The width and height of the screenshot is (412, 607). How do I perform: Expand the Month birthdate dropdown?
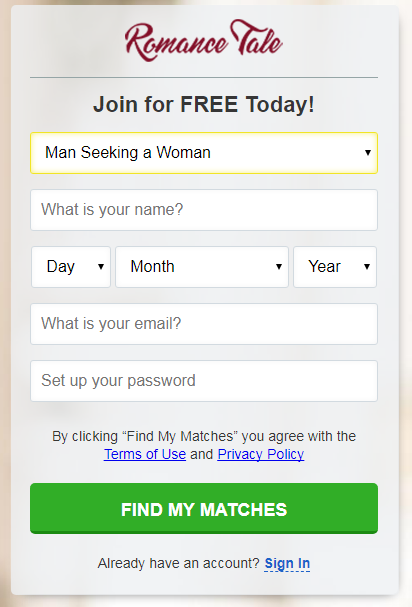(x=202, y=267)
